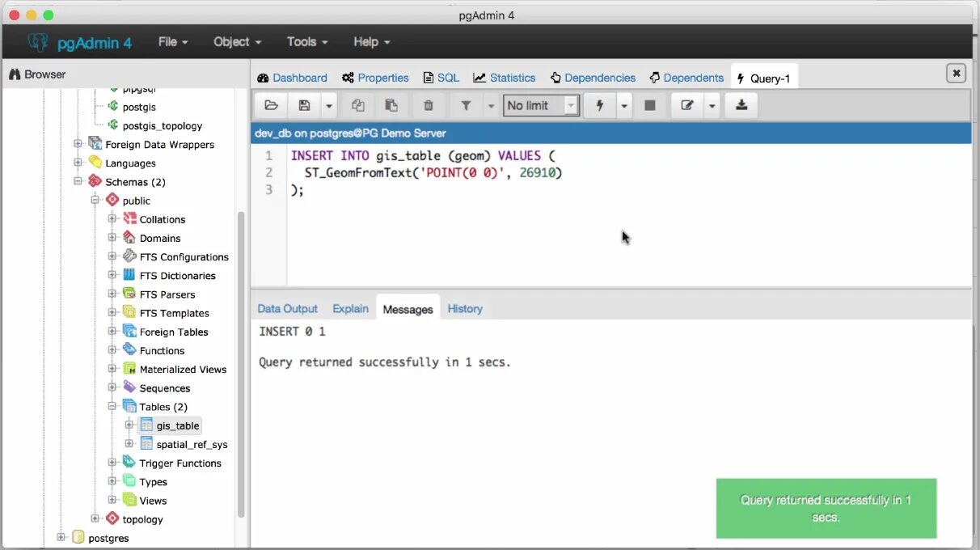Image resolution: width=980 pixels, height=550 pixels.
Task: Switch to the Dashboard tab
Action: pos(292,78)
